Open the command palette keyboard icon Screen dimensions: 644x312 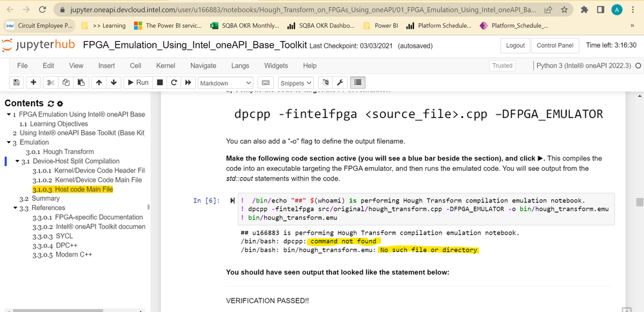pyautogui.click(x=265, y=83)
